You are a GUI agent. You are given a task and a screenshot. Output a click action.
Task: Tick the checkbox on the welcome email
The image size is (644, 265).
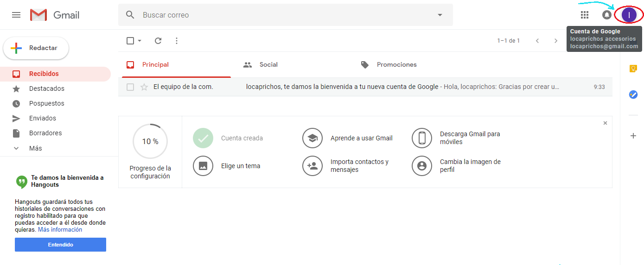pos(130,87)
